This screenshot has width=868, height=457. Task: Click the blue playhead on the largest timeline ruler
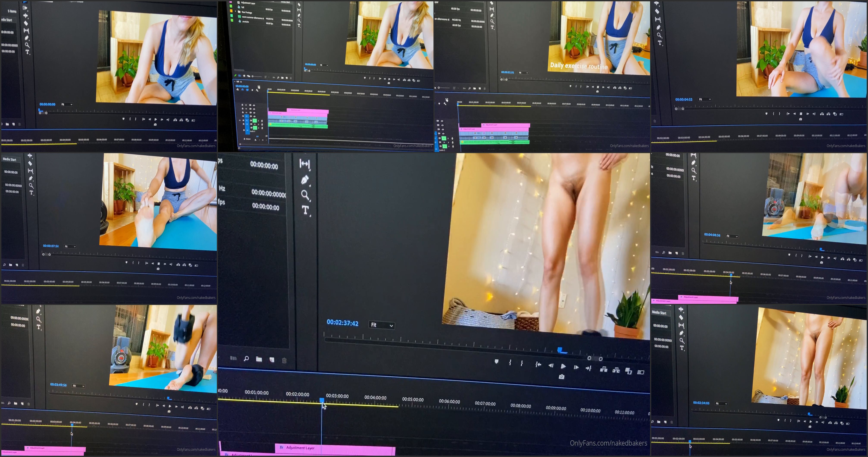322,400
